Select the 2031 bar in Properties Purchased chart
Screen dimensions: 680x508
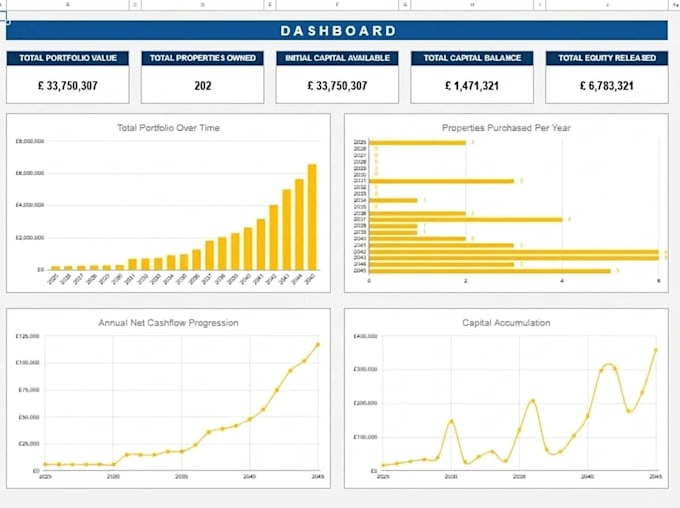(x=441, y=181)
